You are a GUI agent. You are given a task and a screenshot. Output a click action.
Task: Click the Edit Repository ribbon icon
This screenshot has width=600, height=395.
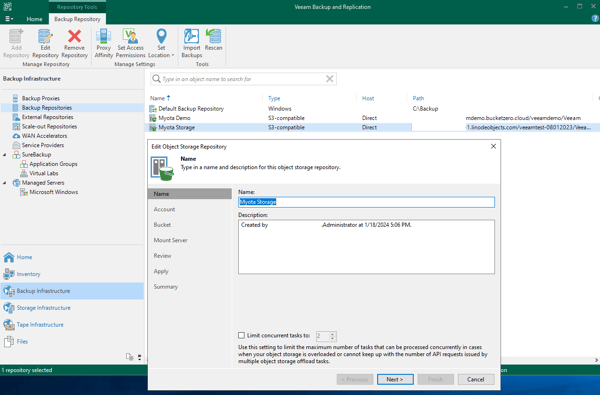tap(45, 37)
